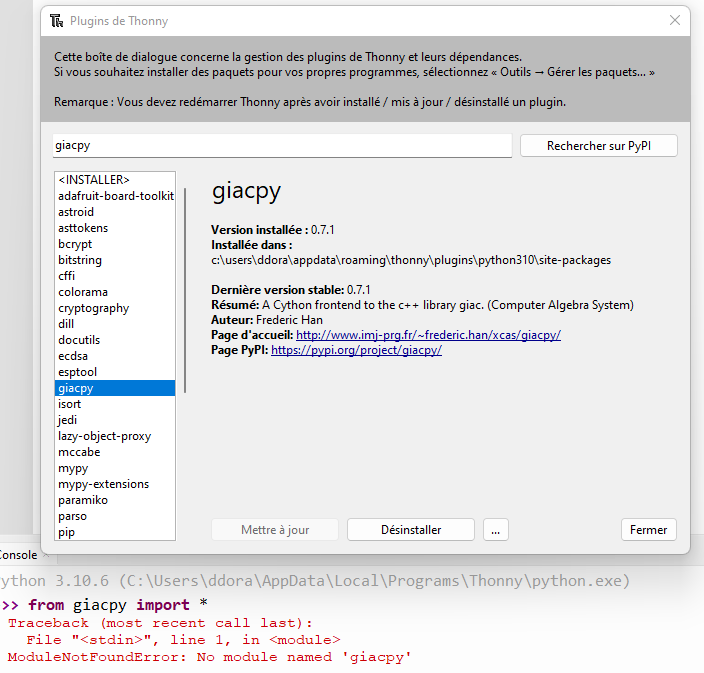Open the pypi.org giacpy project link

click(356, 350)
